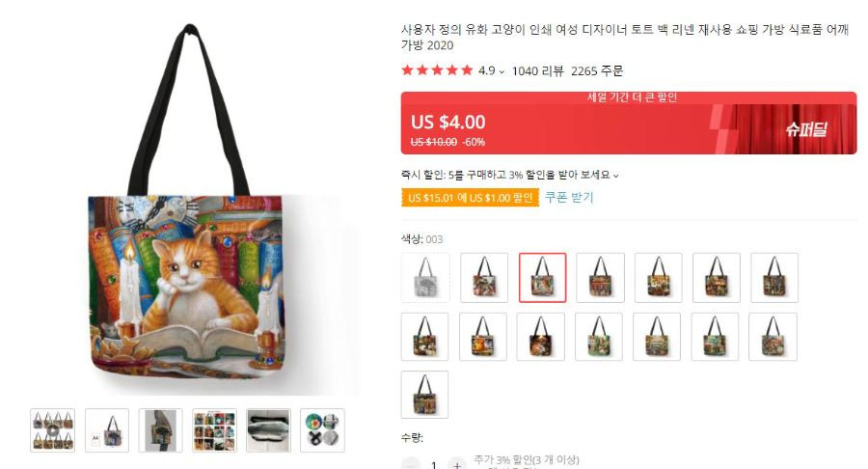Screen dimensions: 868x469
Task: Click the 쿠폰 받기 coupon link
Action: (x=569, y=198)
